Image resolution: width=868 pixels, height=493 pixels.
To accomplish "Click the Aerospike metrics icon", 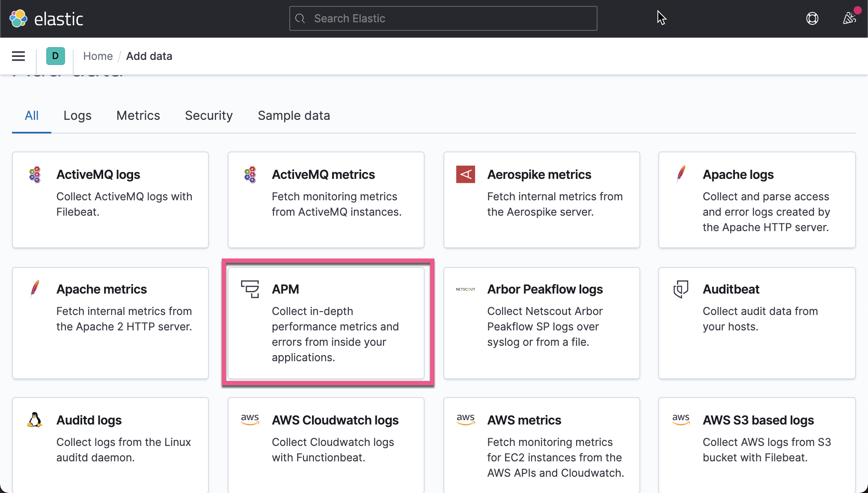I will point(466,174).
